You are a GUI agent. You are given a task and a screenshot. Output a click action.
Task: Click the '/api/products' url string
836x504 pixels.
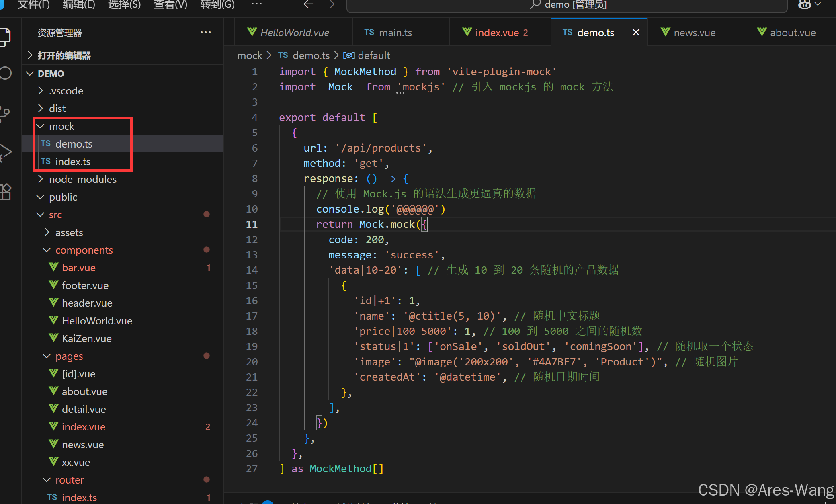(381, 148)
